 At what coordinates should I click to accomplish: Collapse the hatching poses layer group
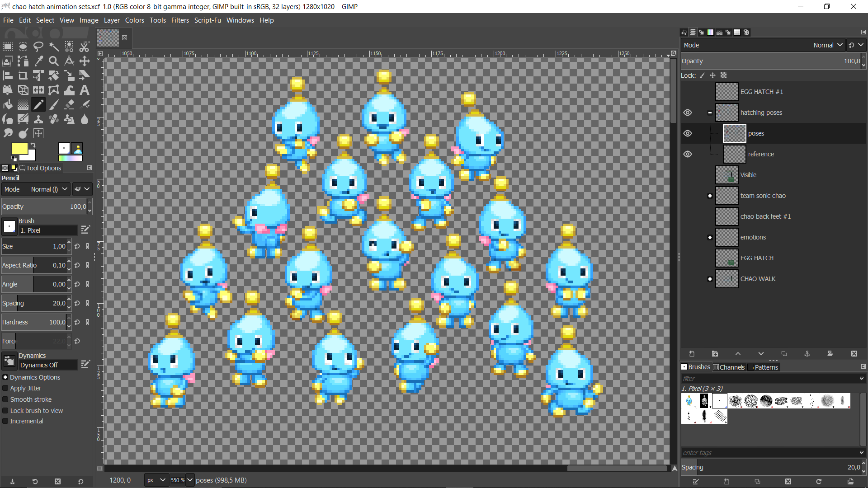(x=710, y=113)
